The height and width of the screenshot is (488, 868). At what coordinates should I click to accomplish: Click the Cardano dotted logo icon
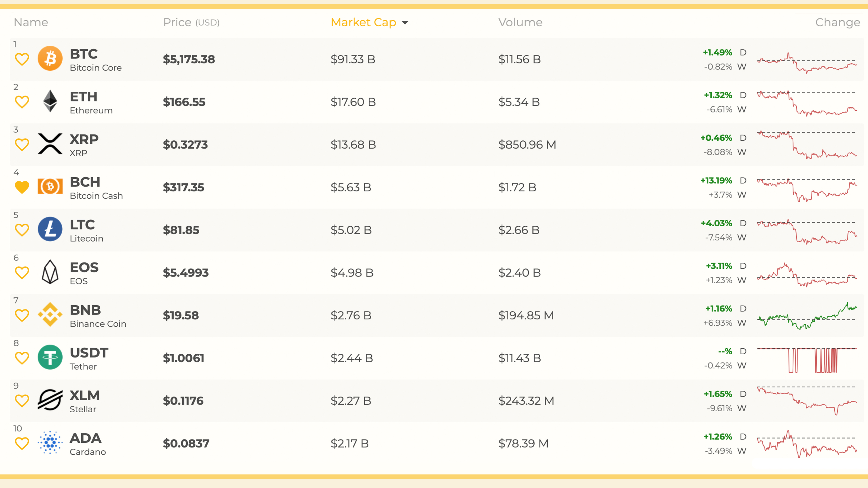pyautogui.click(x=50, y=442)
